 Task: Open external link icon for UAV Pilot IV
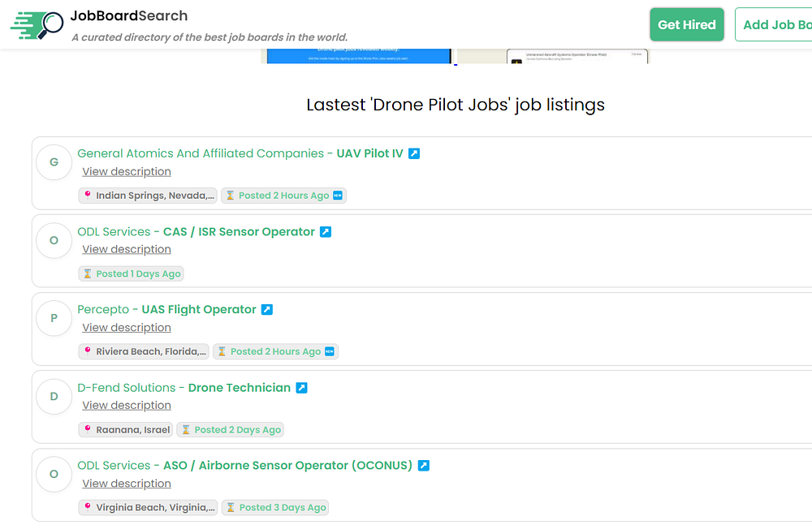click(414, 153)
